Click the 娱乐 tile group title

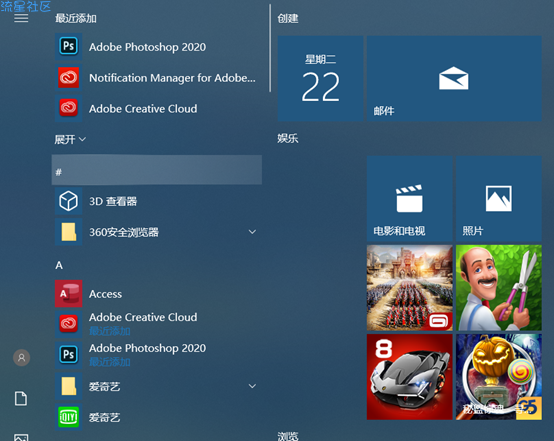point(288,138)
